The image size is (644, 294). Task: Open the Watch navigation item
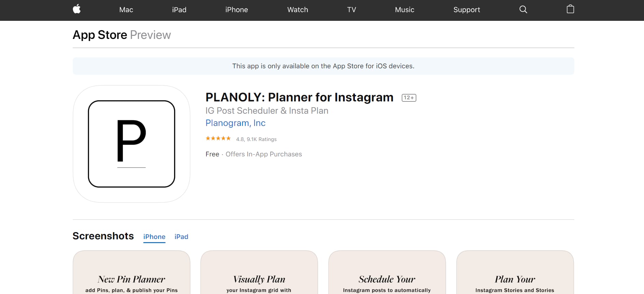click(298, 10)
